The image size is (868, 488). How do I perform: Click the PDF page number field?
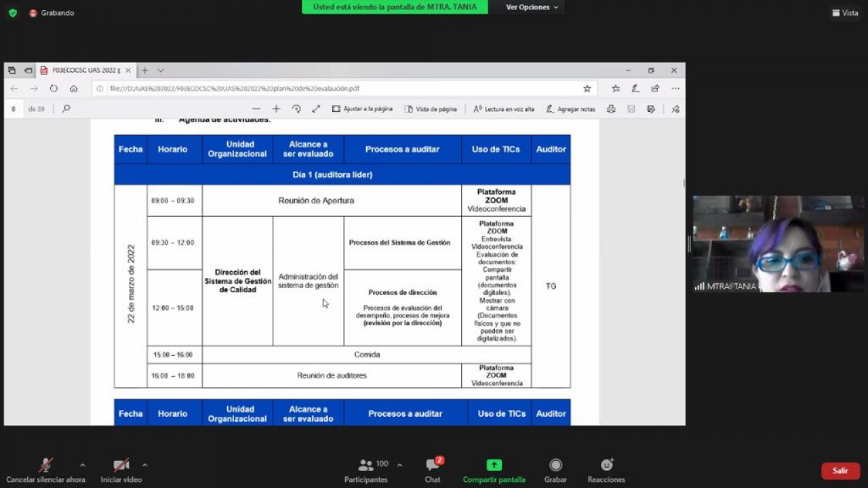point(14,108)
